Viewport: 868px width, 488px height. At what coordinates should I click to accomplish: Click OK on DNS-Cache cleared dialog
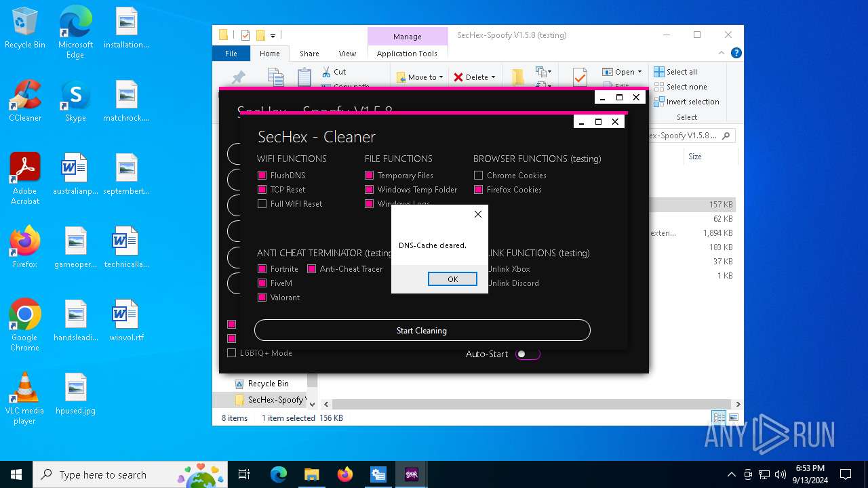point(452,279)
